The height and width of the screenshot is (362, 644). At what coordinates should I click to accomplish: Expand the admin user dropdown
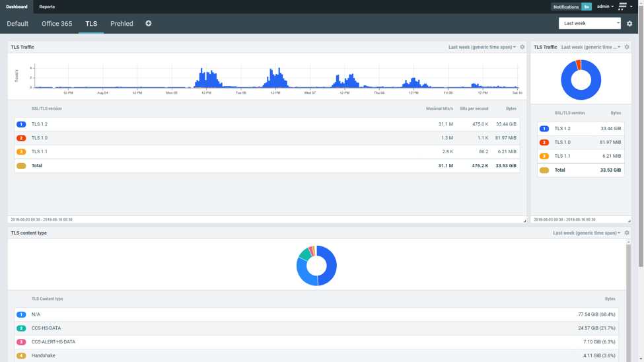tap(605, 7)
